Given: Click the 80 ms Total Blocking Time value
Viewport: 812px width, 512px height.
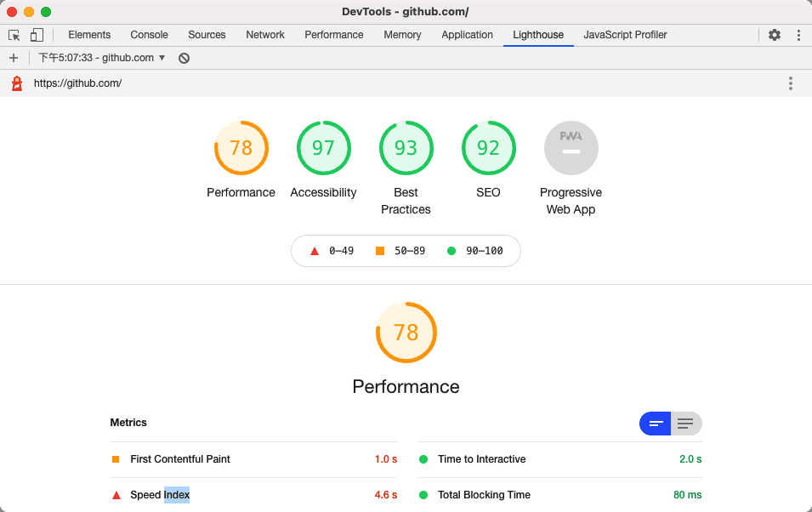Looking at the screenshot, I should (x=688, y=495).
